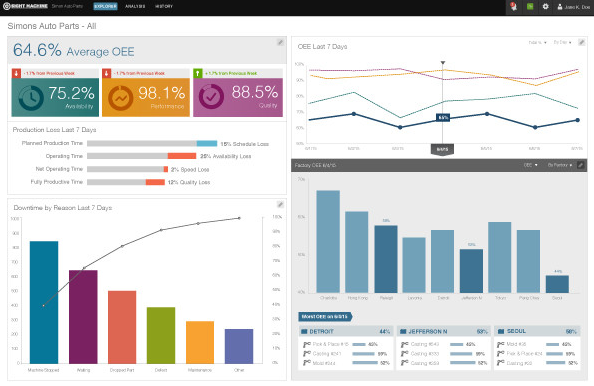Click the factory icon beside Seoul card title
The height and width of the screenshot is (386, 594).
[x=501, y=331]
